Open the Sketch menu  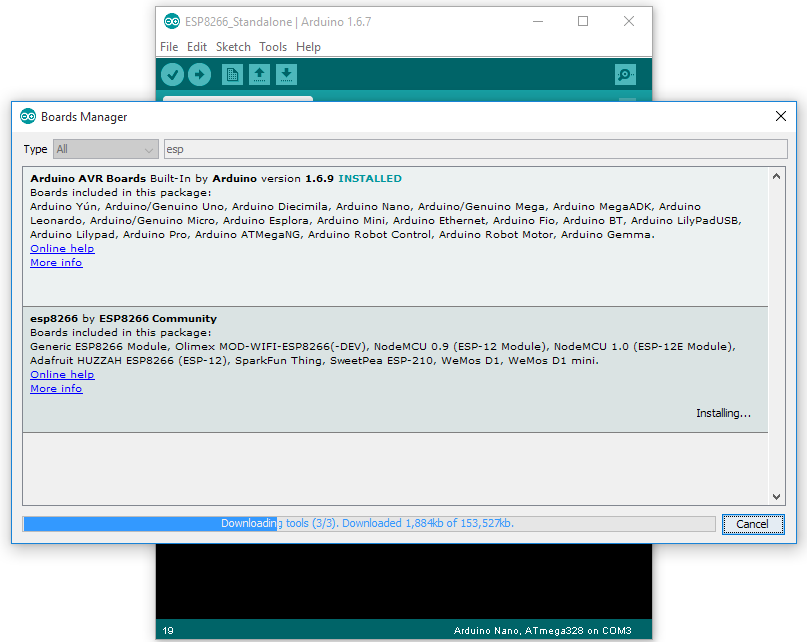point(233,47)
